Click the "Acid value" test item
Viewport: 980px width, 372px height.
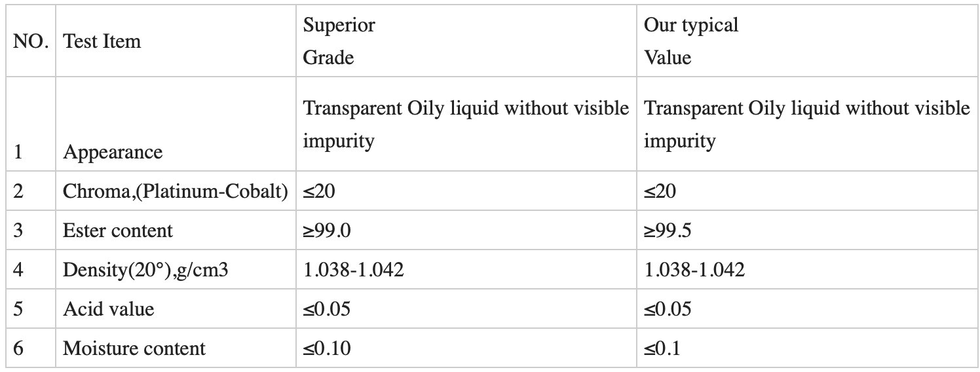coord(108,308)
